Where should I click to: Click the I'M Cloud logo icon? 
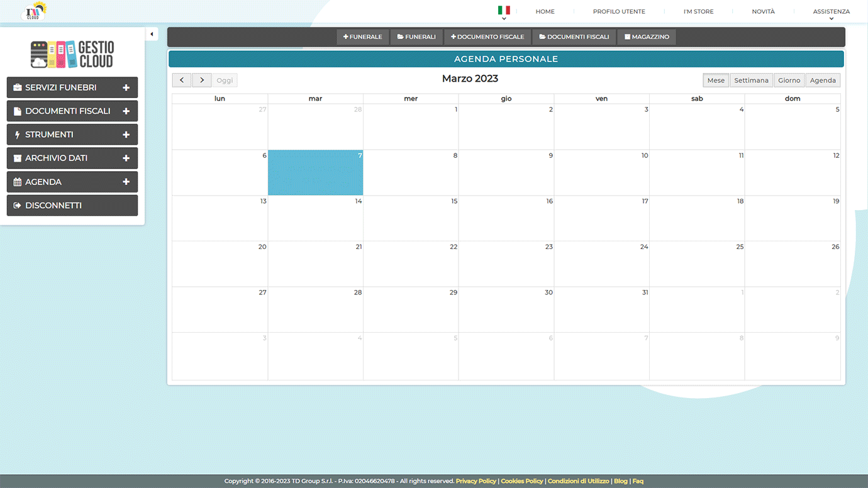35,11
